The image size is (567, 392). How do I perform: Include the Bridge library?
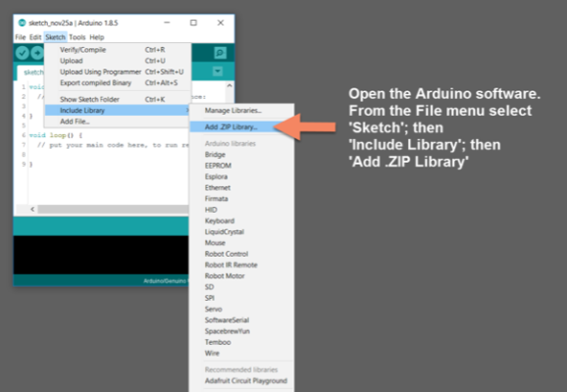click(241, 155)
